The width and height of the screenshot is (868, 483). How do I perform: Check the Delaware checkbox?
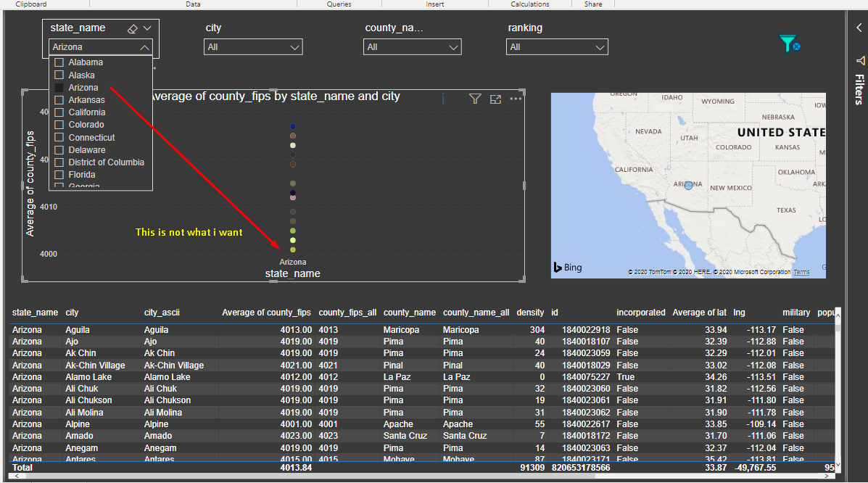(x=59, y=150)
